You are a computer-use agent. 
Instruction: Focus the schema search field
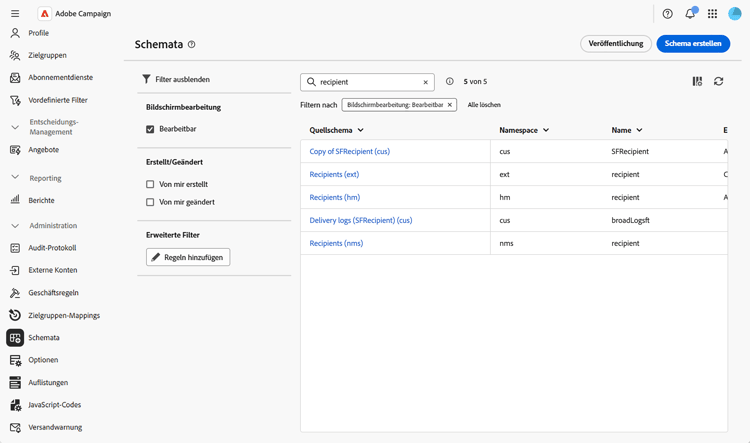point(367,82)
